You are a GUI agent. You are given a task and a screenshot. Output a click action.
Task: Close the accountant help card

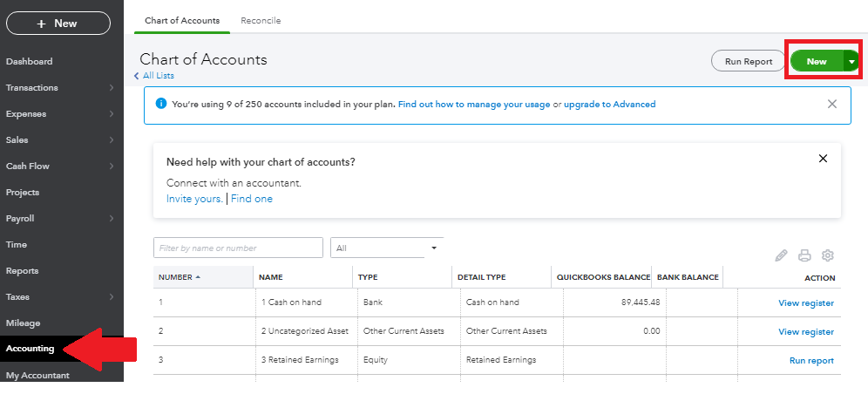coord(823,159)
